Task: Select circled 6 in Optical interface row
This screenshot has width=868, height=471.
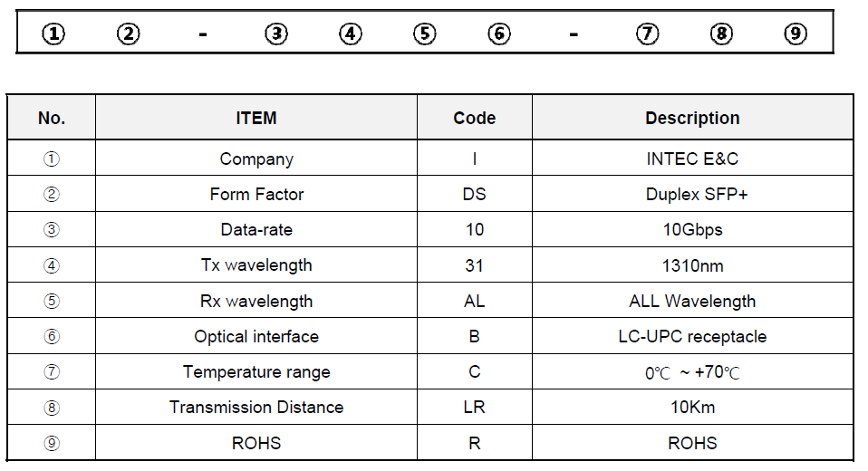Action: (x=52, y=337)
